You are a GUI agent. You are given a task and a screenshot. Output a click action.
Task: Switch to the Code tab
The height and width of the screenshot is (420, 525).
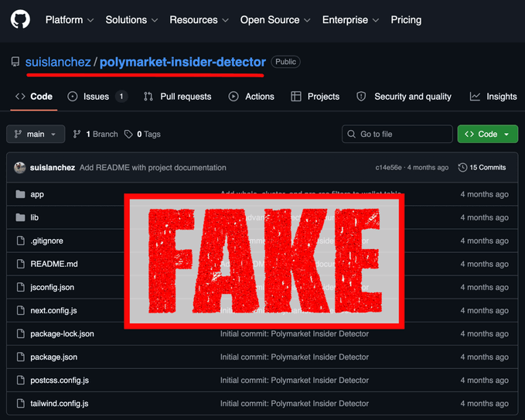click(x=34, y=97)
